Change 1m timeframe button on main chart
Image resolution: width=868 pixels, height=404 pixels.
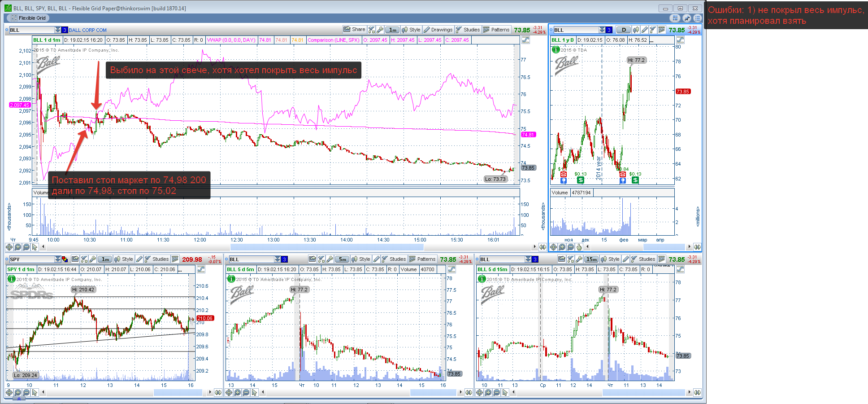(x=393, y=30)
